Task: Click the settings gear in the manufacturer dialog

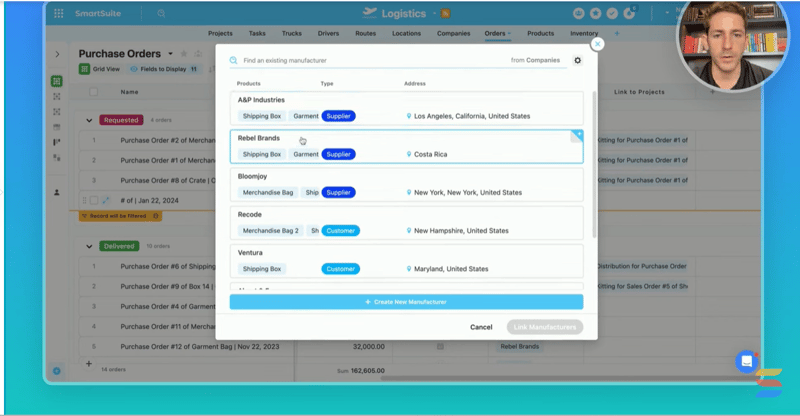Action: click(578, 60)
